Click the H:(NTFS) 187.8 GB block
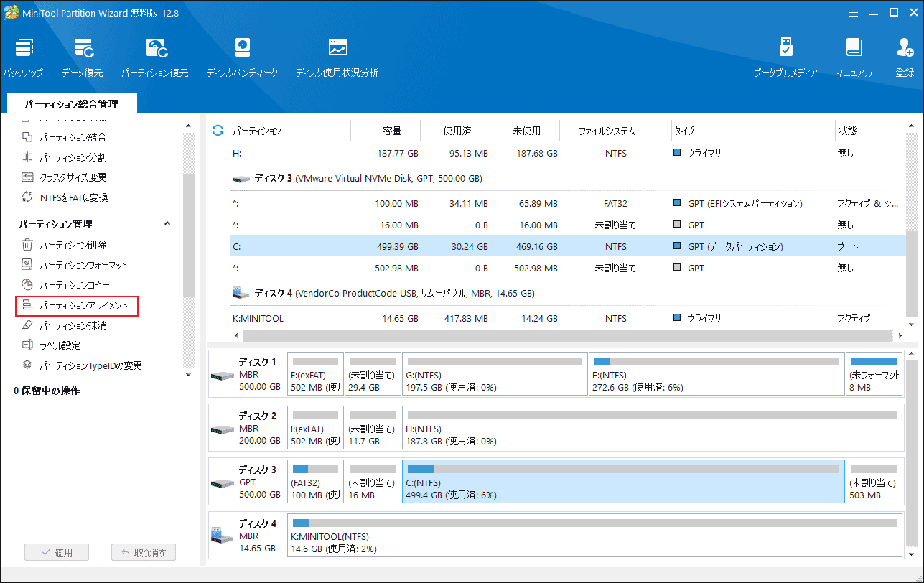The height and width of the screenshot is (583, 924). coord(652,428)
